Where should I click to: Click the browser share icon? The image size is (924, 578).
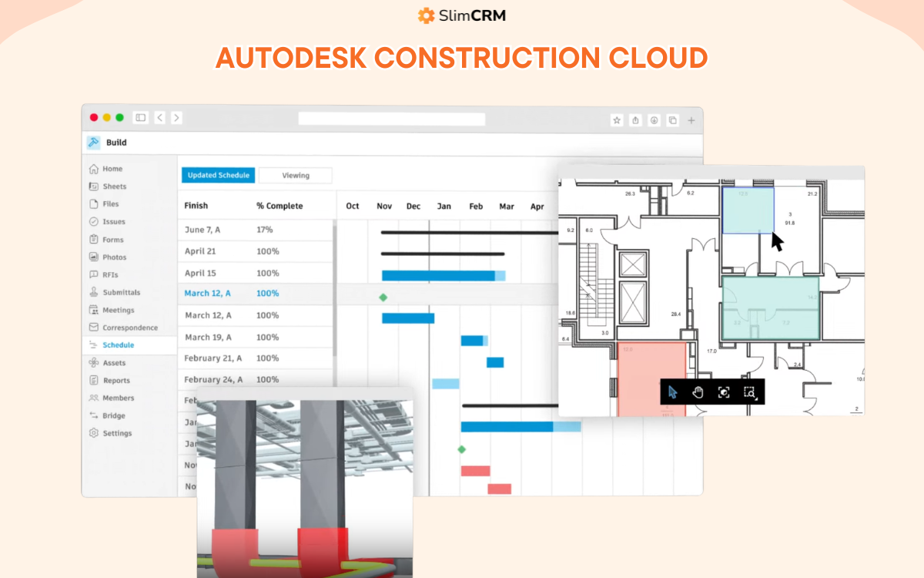tap(635, 119)
